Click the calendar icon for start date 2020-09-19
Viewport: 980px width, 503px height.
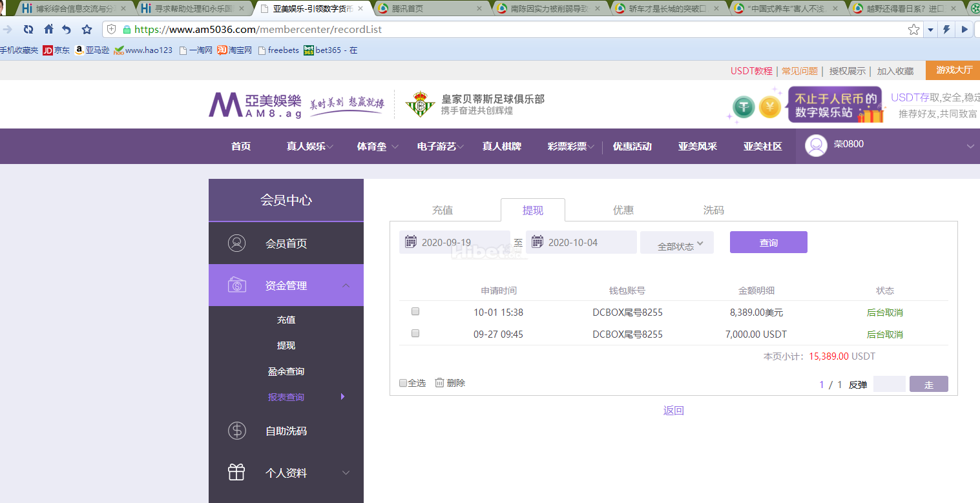tap(410, 242)
